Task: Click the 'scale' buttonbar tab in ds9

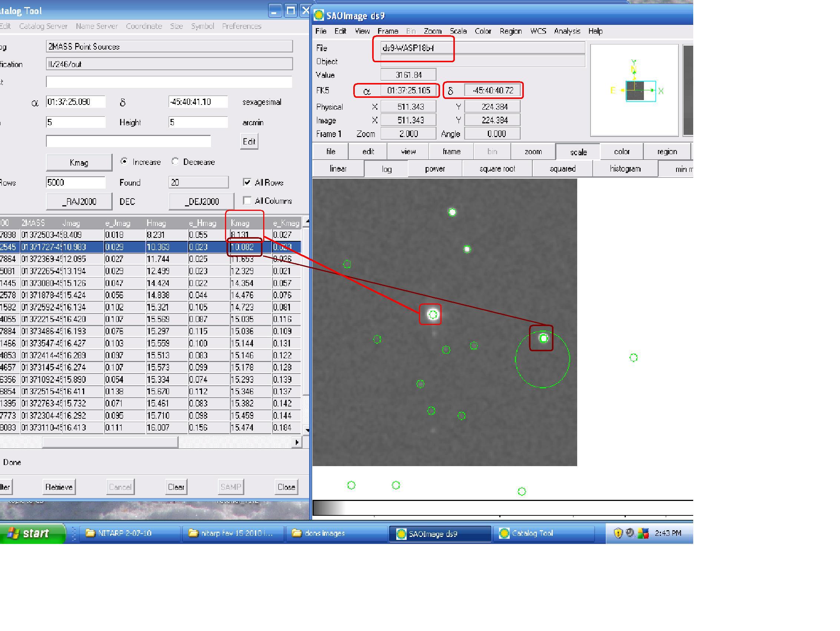Action: [578, 152]
